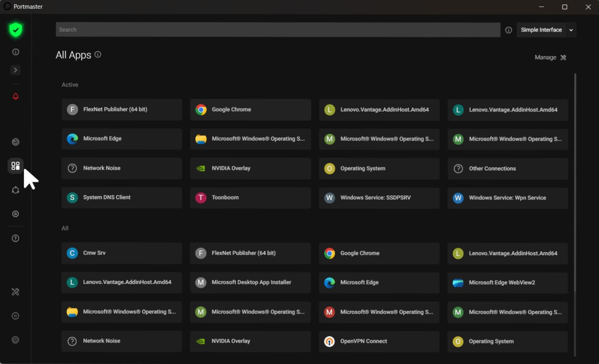Expand the sidebar with the chevron arrow
This screenshot has height=364, width=599.
coord(15,70)
